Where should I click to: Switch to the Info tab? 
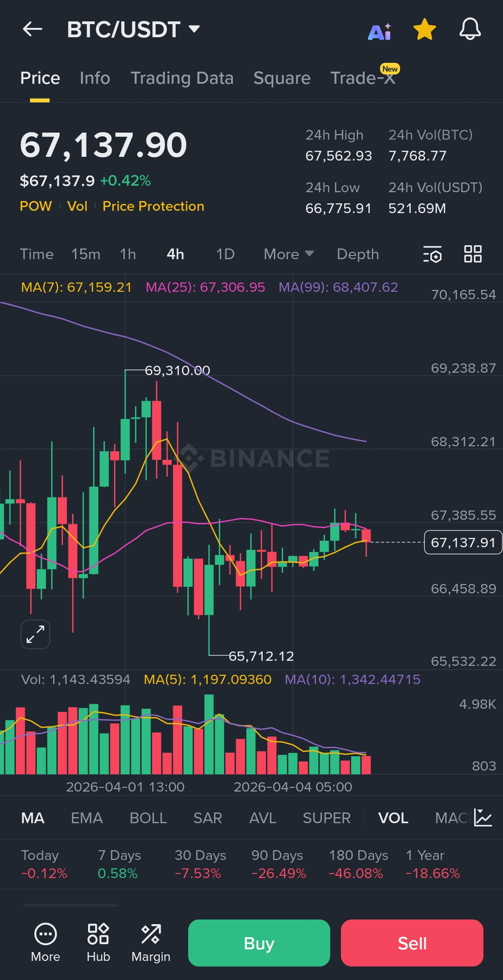[x=95, y=78]
